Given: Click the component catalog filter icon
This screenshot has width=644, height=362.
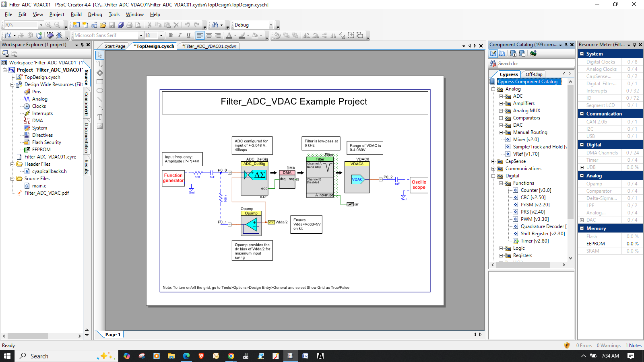Looking at the screenshot, I should click(x=493, y=53).
